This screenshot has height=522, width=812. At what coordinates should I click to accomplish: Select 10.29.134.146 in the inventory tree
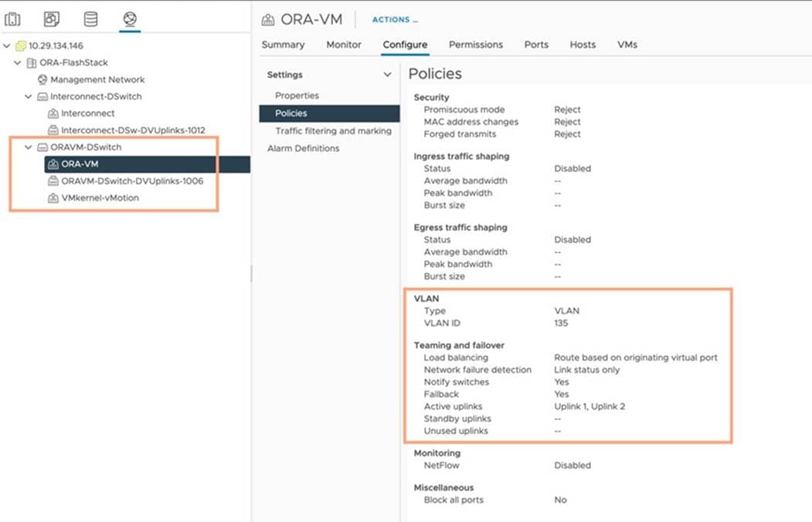(x=56, y=46)
